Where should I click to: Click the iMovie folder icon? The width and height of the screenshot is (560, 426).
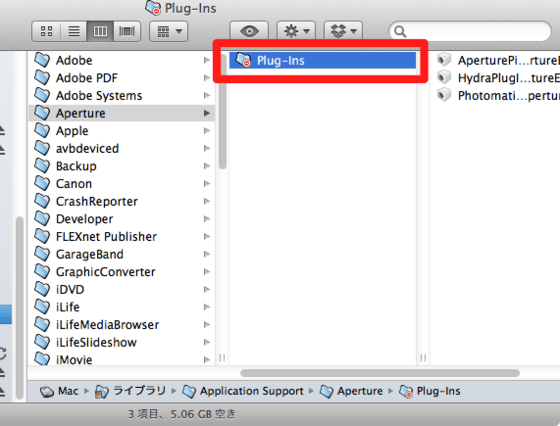(x=42, y=359)
